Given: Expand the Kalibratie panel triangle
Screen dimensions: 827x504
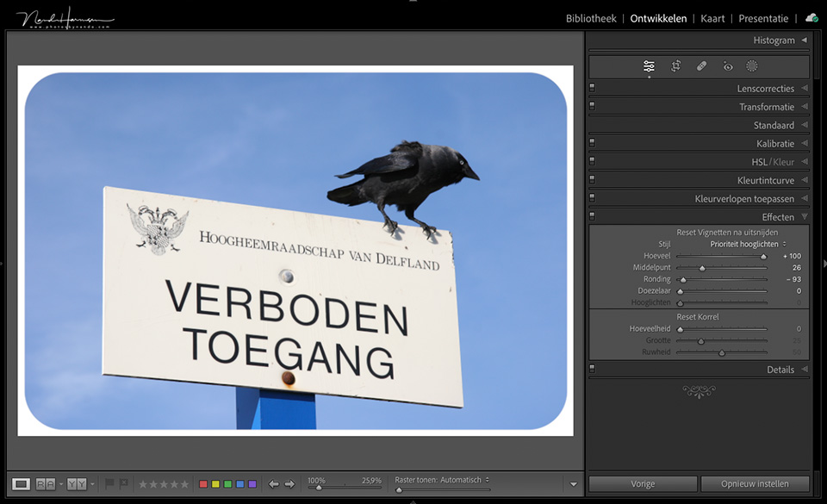Looking at the screenshot, I should pos(805,143).
